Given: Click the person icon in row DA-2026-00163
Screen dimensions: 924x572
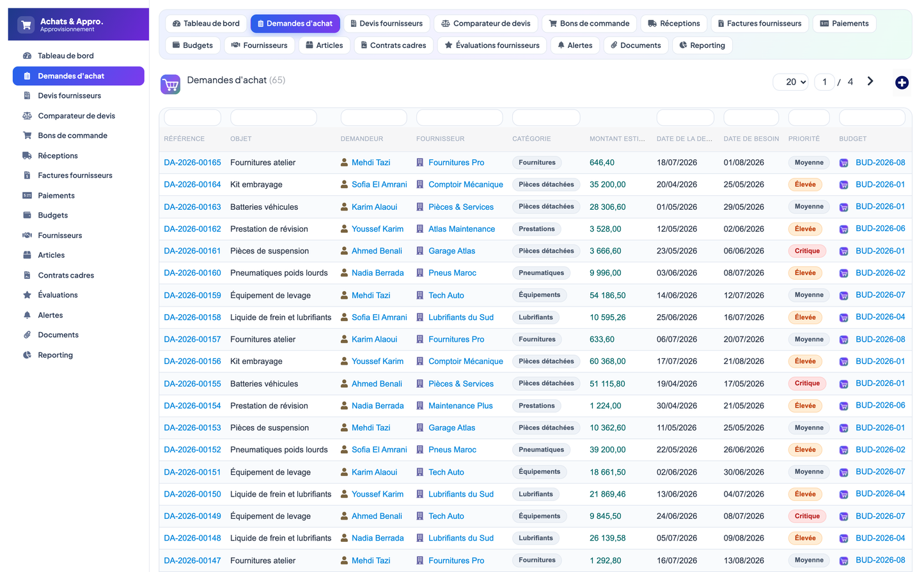Looking at the screenshot, I should point(345,207).
